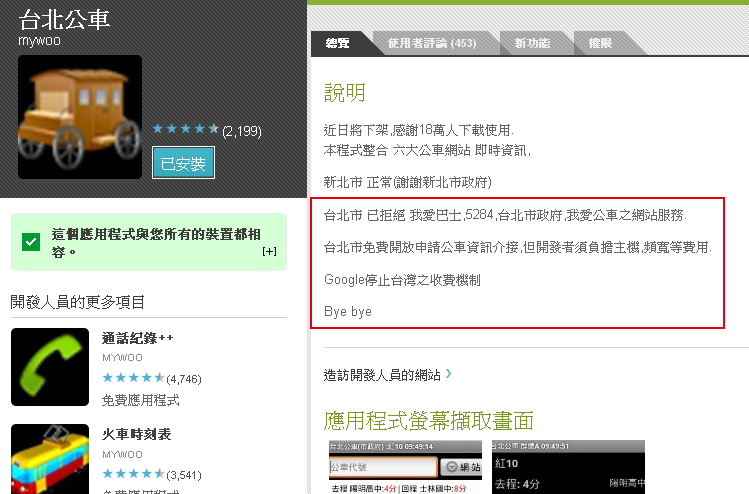749x494 pixels.
Task: Click the 台北公車 app title
Action: click(64, 20)
